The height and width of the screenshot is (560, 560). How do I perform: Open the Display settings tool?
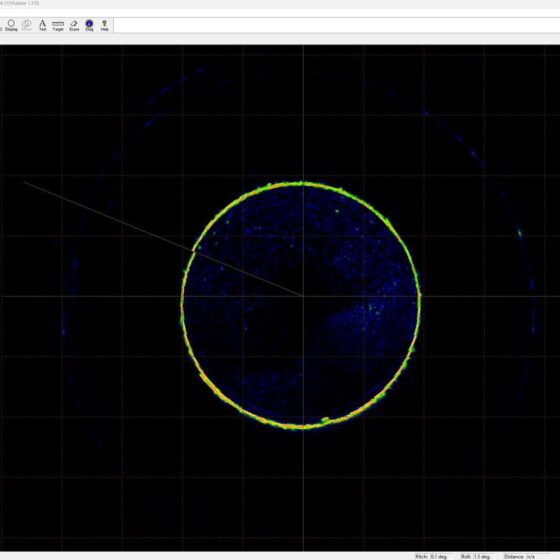pos(11,25)
